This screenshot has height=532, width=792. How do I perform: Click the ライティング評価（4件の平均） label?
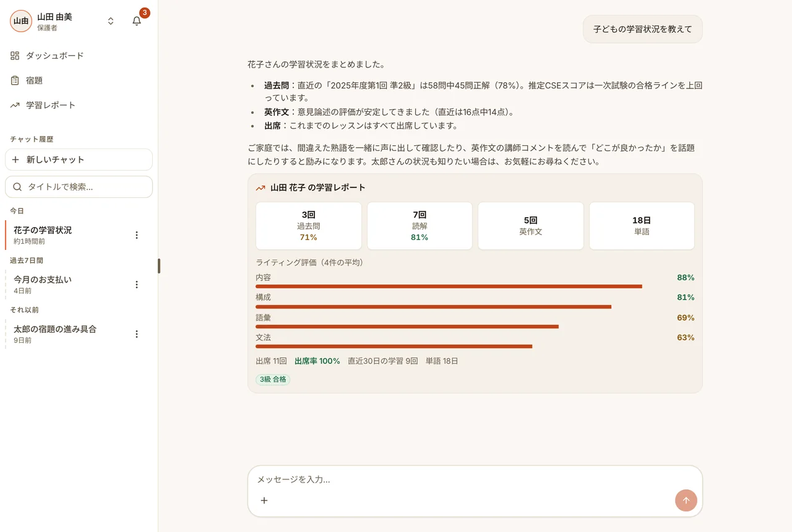[311, 262]
